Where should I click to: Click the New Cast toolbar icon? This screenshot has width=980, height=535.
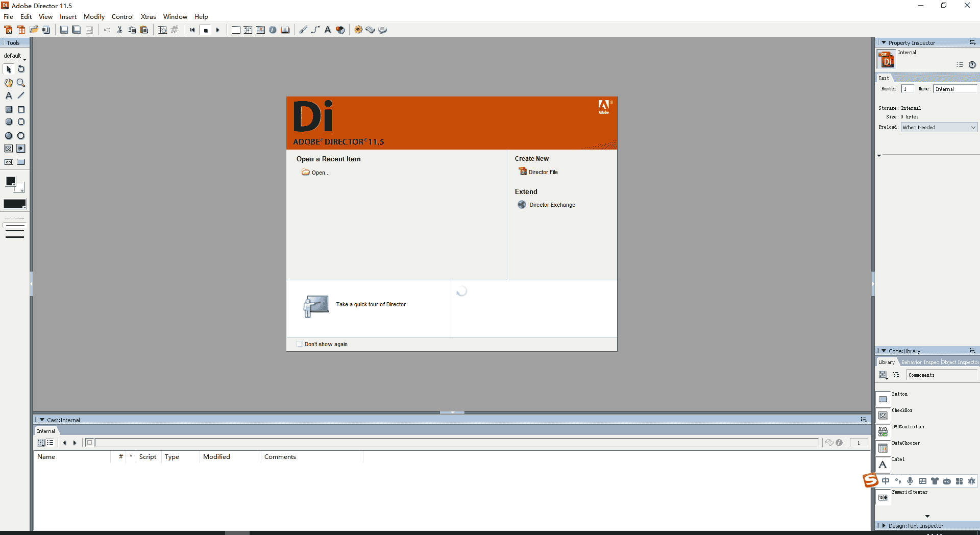click(x=21, y=30)
